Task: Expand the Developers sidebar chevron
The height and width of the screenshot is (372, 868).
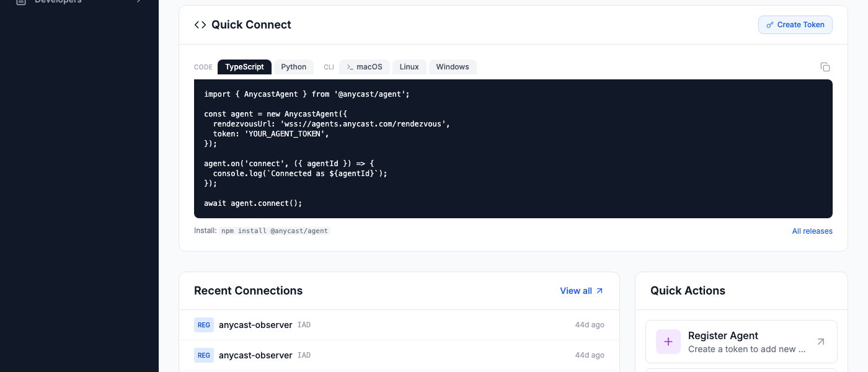Action: click(x=138, y=2)
